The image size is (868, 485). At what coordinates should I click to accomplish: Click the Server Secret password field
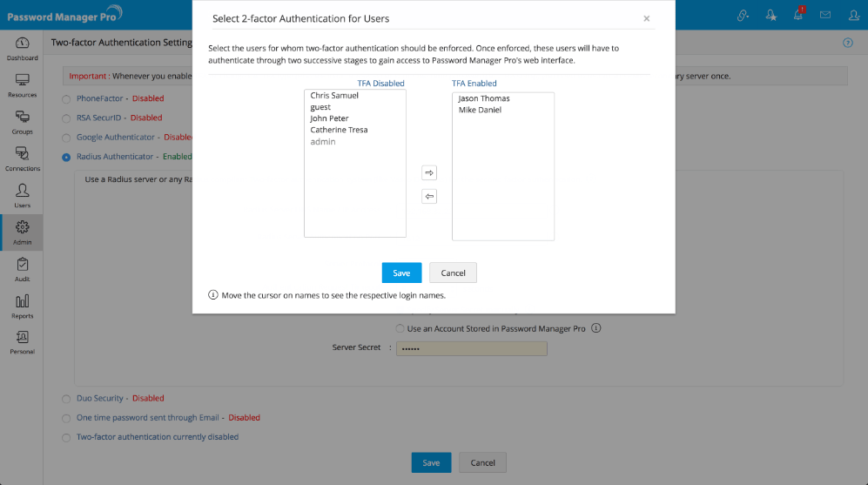(x=471, y=348)
